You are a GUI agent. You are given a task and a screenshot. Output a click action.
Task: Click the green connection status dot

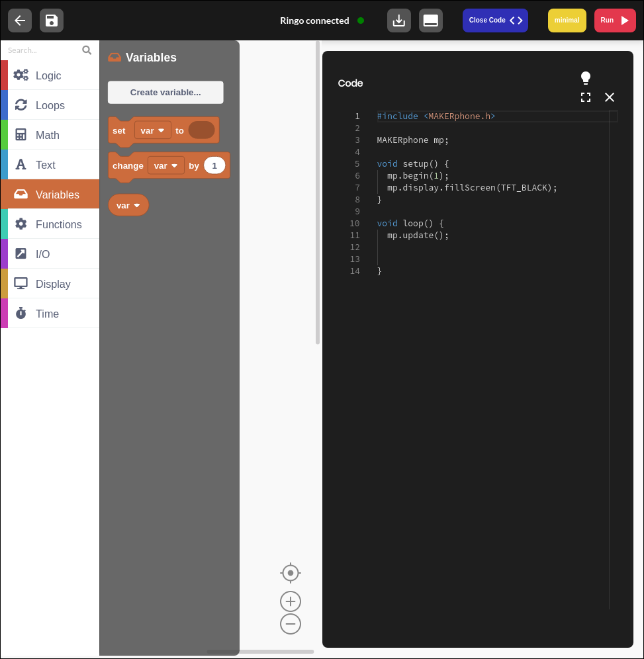point(361,20)
